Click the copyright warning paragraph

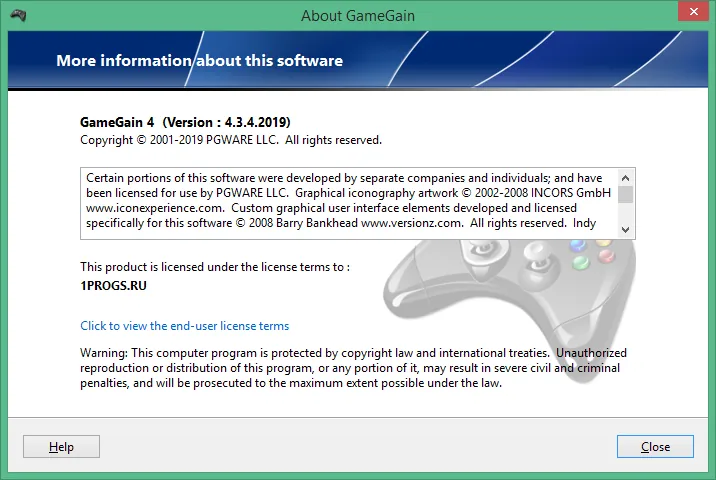[x=353, y=368]
